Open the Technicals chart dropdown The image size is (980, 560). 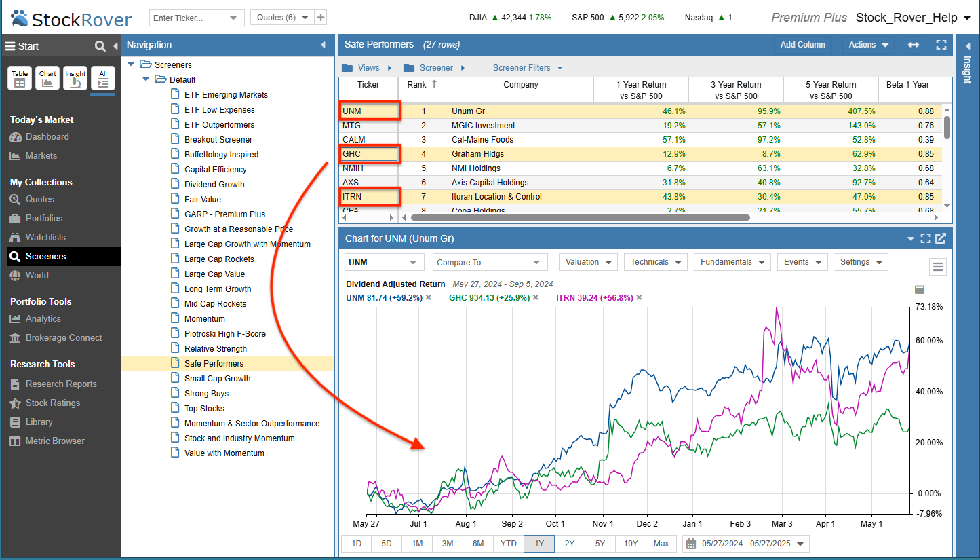[x=655, y=262]
